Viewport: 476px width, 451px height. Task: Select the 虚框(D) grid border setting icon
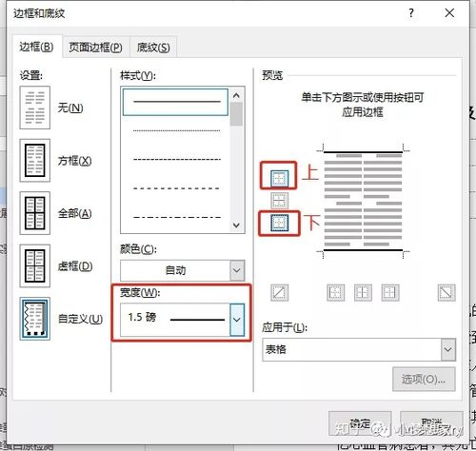[35, 265]
